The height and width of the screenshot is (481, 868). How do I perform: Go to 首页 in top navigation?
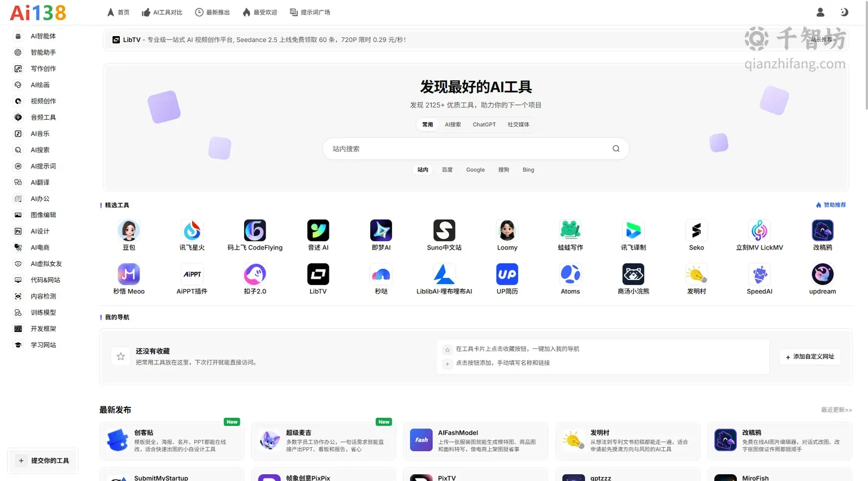[x=119, y=12]
